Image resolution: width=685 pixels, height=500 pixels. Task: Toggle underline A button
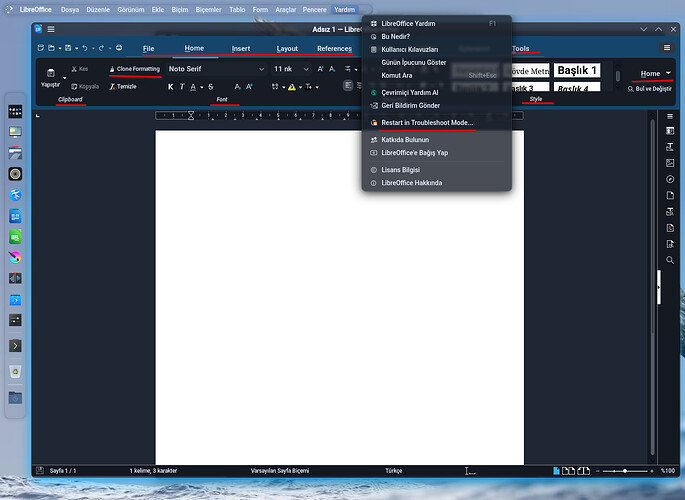tap(193, 87)
